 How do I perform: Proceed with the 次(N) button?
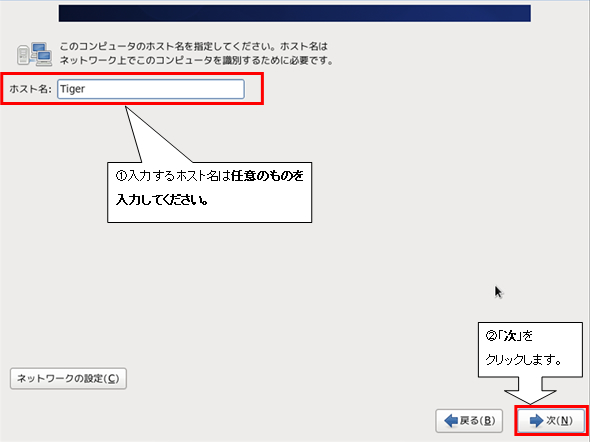551,421
